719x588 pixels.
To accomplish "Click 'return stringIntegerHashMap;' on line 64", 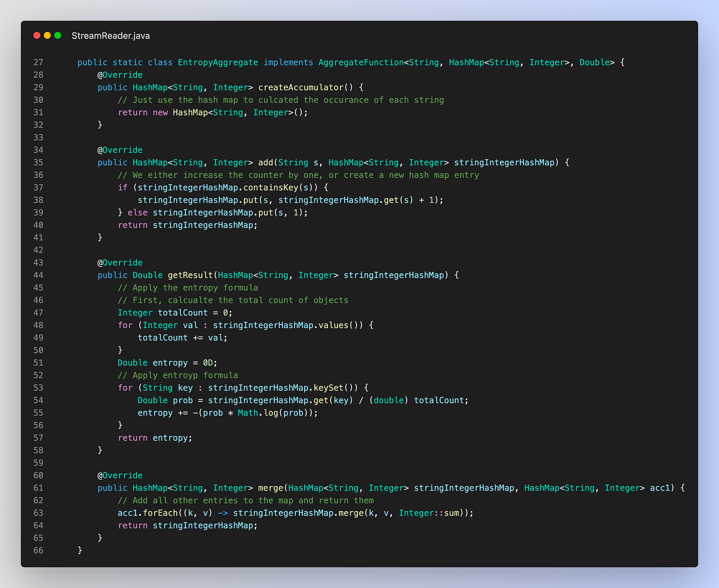I will 188,526.
